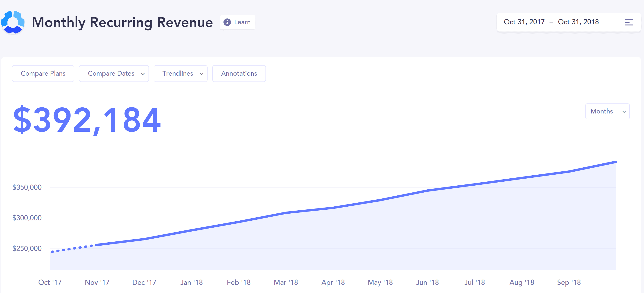Open the Compare Plans option
The height and width of the screenshot is (293, 644).
[x=43, y=74]
